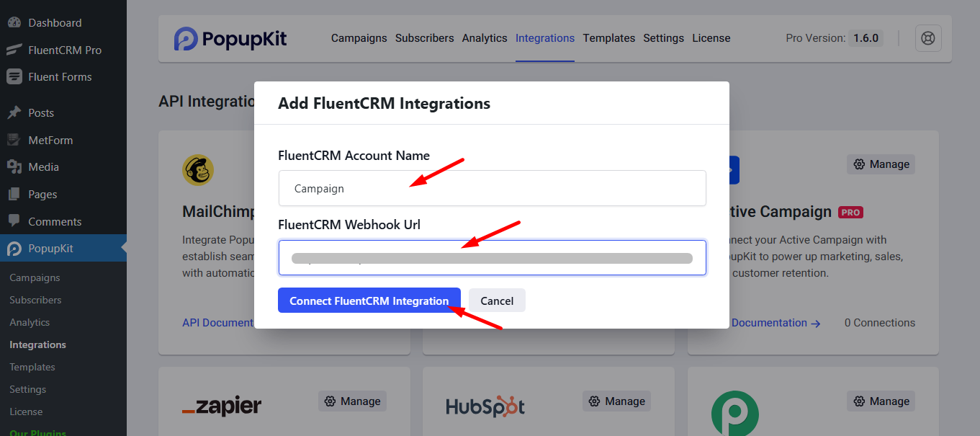Viewport: 980px width, 436px height.
Task: Open Subscribers submenu in sidebar
Action: [x=35, y=300]
